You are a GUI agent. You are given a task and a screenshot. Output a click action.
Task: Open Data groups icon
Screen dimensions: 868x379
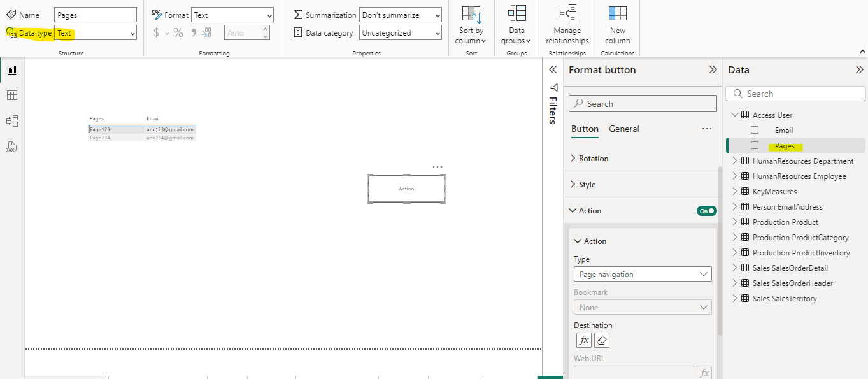point(516,13)
